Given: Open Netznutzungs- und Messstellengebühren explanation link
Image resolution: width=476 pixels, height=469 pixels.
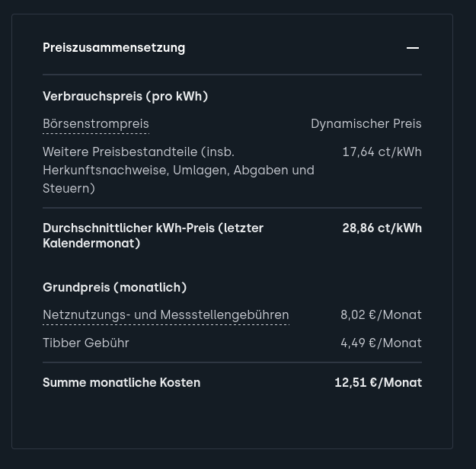Looking at the screenshot, I should point(165,315).
